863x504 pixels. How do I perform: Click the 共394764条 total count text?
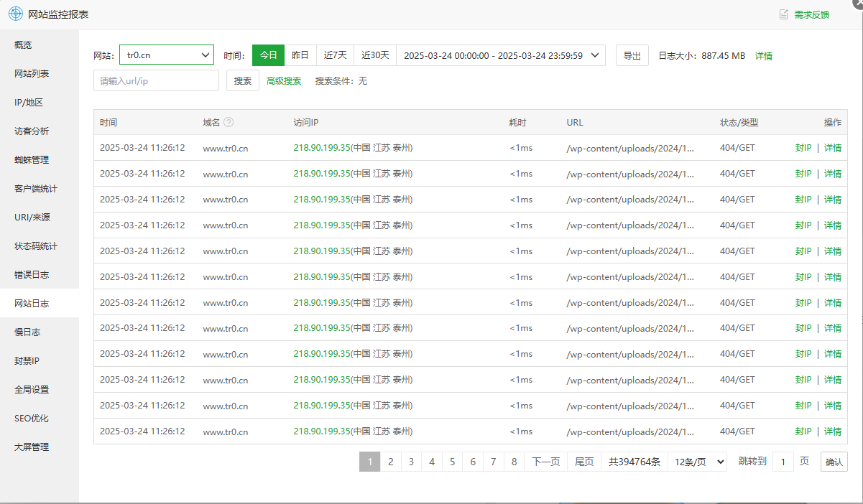pos(634,462)
